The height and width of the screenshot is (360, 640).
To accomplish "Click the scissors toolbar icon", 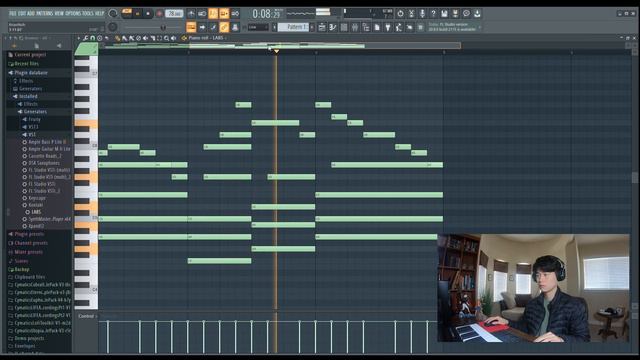I will (x=411, y=13).
